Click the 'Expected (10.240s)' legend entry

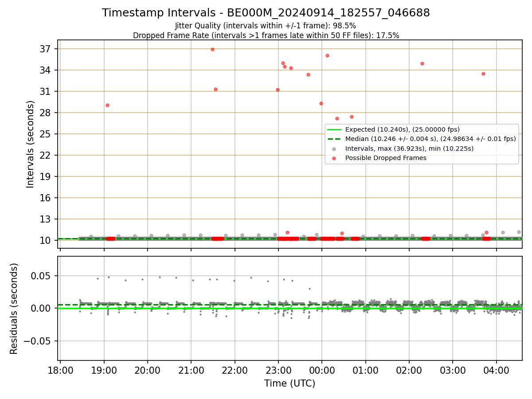pos(402,129)
